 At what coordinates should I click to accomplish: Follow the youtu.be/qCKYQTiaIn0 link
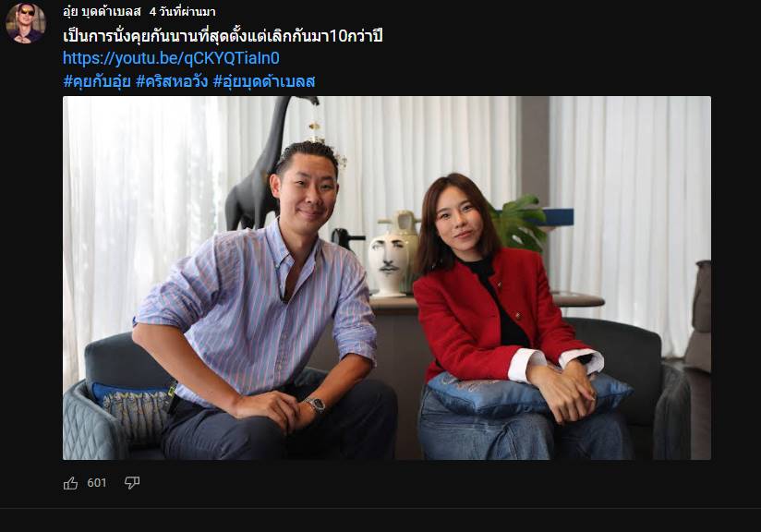point(171,58)
